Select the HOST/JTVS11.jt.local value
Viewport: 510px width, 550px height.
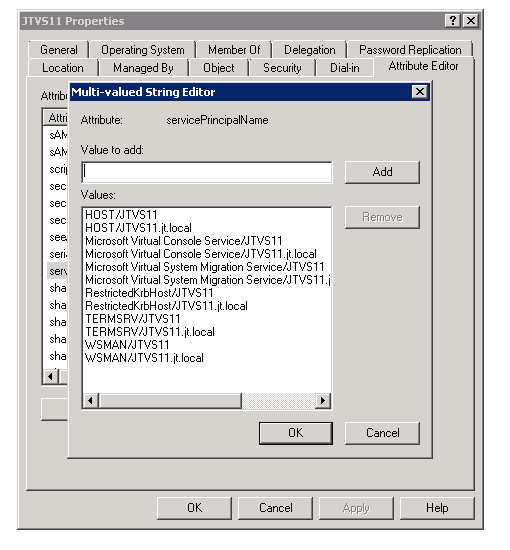[x=138, y=228]
